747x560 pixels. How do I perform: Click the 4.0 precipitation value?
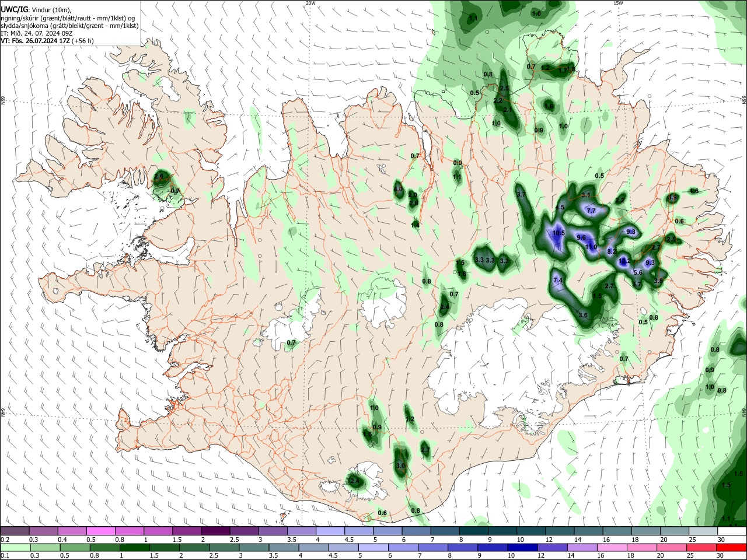pyautogui.click(x=399, y=190)
